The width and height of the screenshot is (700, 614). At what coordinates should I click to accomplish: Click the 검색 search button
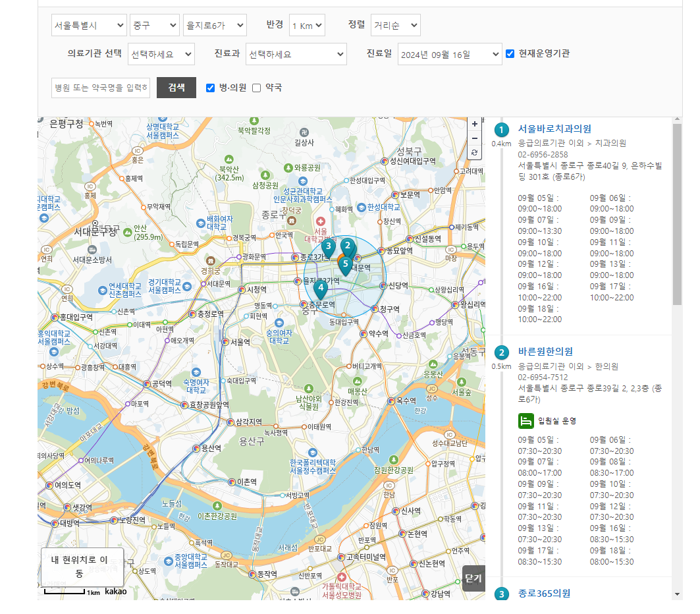pos(176,88)
